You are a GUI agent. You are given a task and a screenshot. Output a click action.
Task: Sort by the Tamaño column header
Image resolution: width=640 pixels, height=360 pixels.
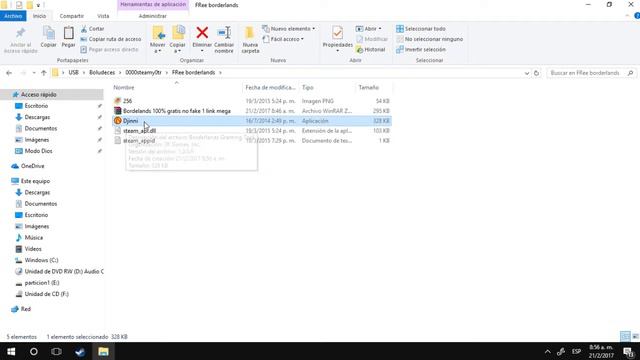[373, 87]
